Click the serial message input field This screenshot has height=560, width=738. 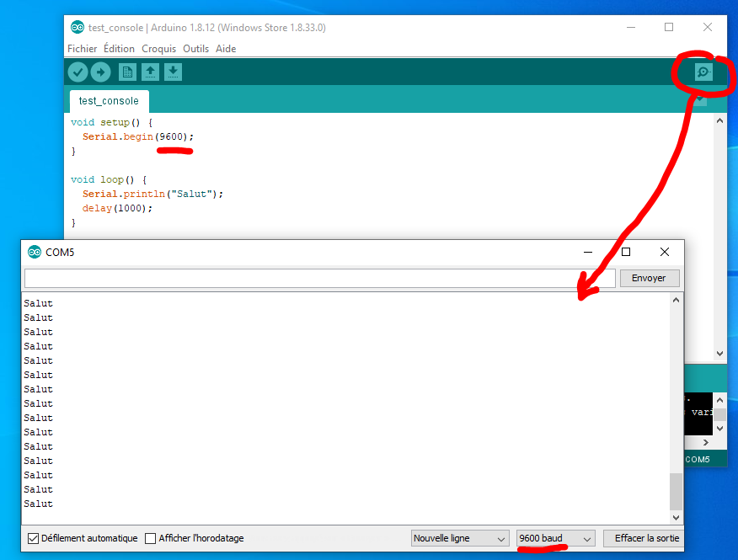tap(320, 278)
